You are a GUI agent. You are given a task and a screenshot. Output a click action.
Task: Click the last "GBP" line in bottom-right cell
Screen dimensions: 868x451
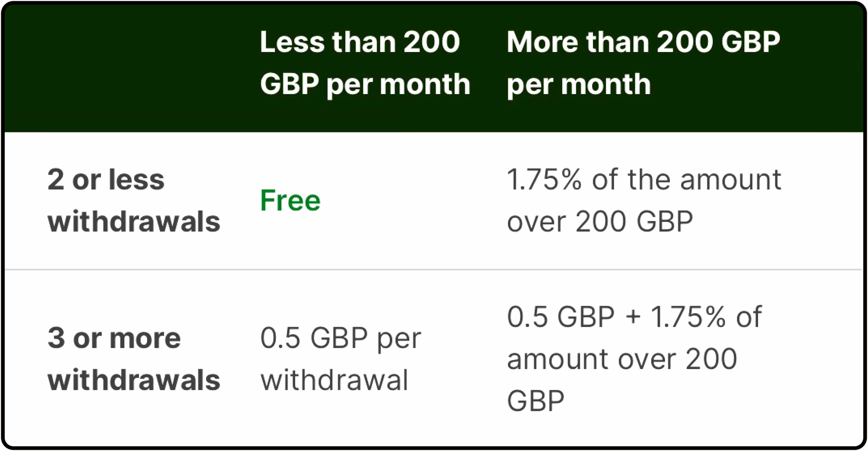(535, 401)
